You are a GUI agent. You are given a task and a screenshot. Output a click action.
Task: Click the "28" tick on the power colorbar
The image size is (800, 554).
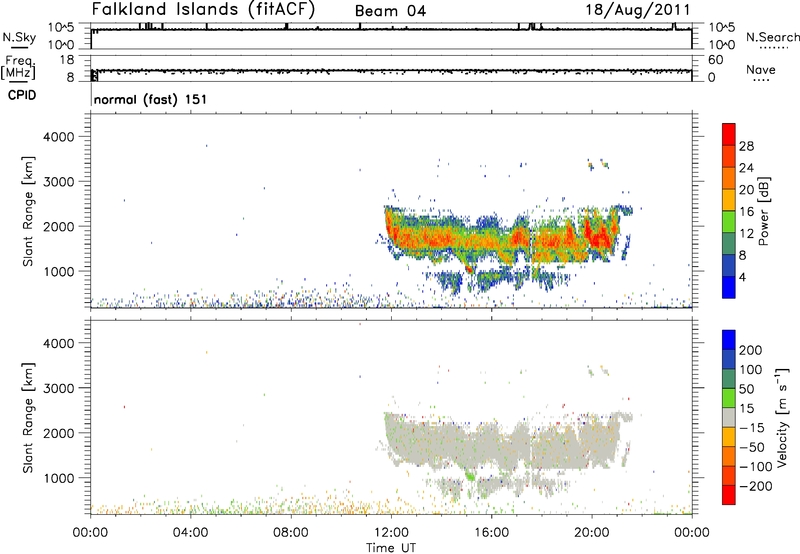[746, 146]
